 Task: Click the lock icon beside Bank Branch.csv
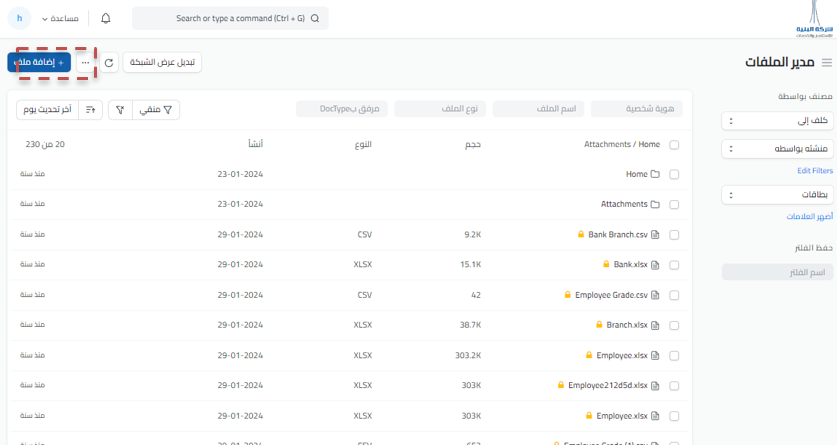point(581,234)
